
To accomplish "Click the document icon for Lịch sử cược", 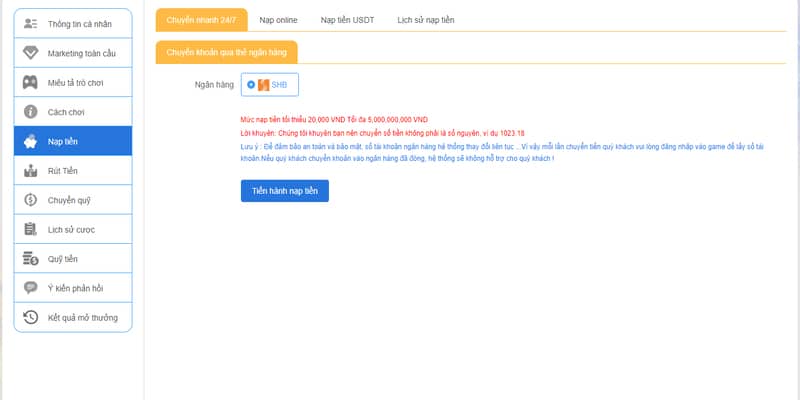I will click(31, 230).
